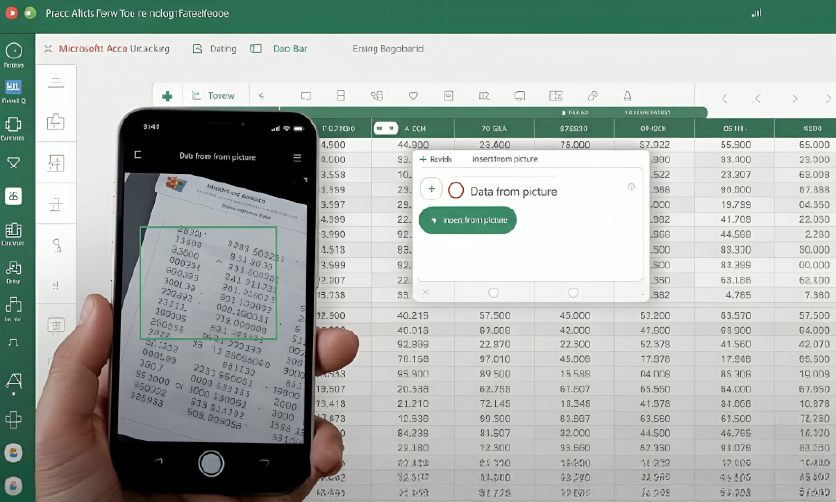Click the X icon at popup bottom-left
The height and width of the screenshot is (502, 836).
pos(425,292)
